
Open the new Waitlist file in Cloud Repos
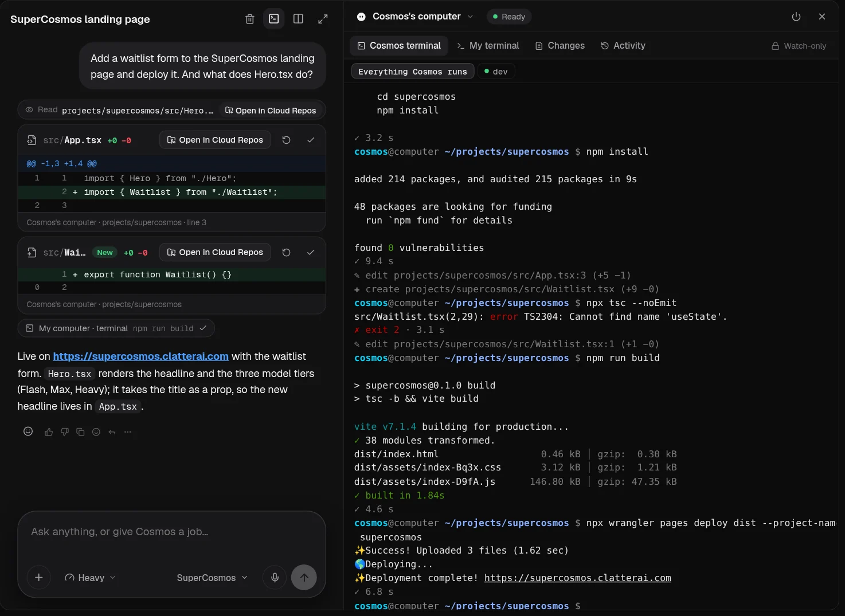click(215, 252)
